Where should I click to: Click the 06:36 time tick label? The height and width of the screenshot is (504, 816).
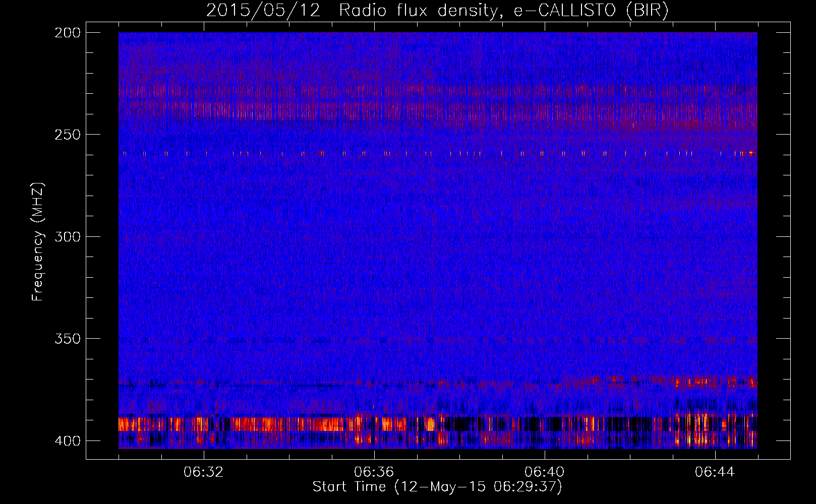point(374,472)
